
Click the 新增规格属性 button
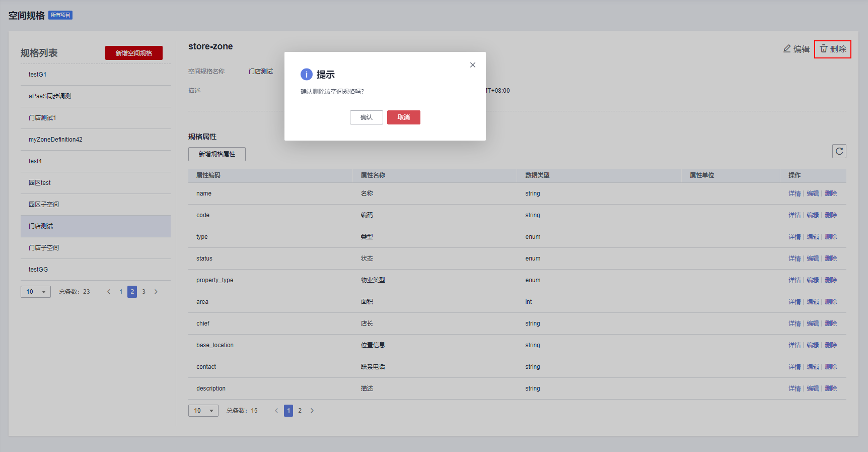point(216,154)
